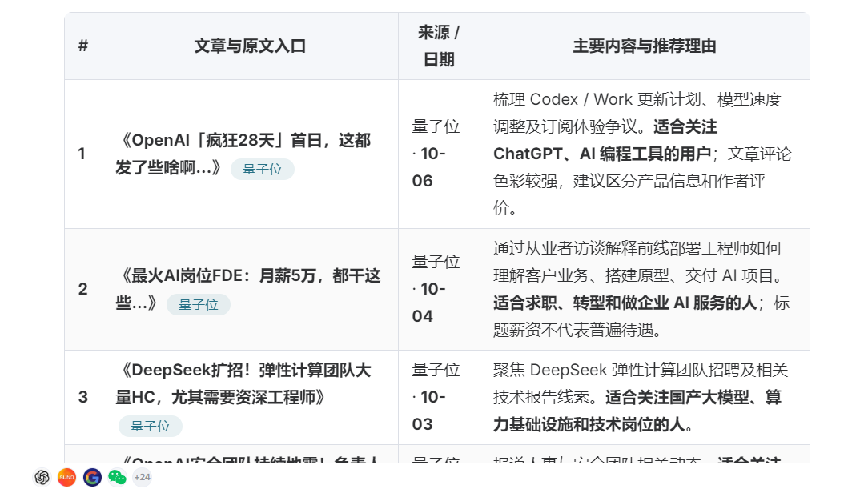Screen dimensions: 868x489
Task: Click row number 1 in the # column
Action: coord(82,154)
